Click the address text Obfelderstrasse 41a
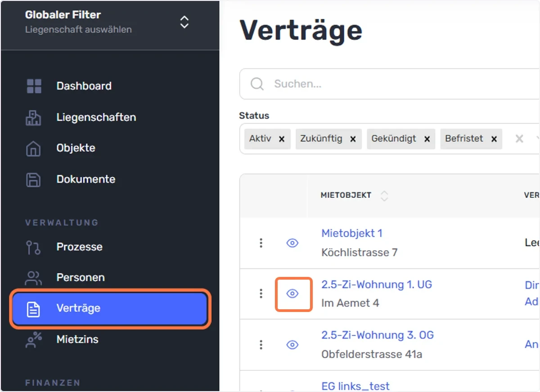 [x=372, y=354]
